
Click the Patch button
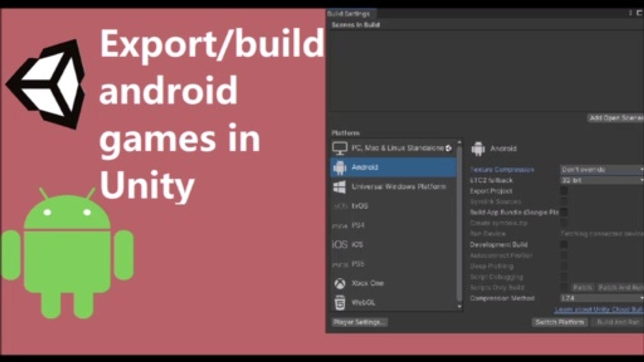(x=583, y=288)
